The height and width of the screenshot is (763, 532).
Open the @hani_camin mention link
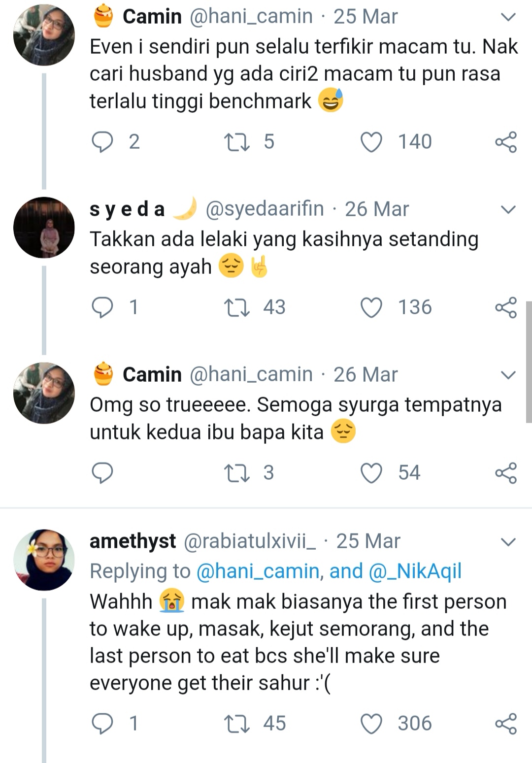tap(258, 571)
